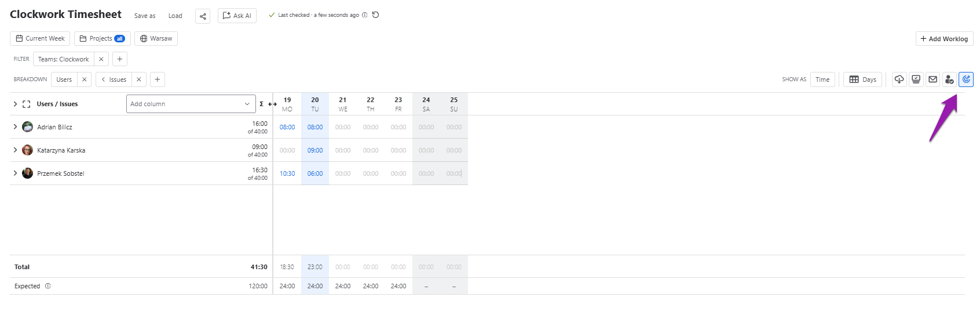980x315 pixels.
Task: Click Przemek Sobstel name
Action: pos(60,173)
